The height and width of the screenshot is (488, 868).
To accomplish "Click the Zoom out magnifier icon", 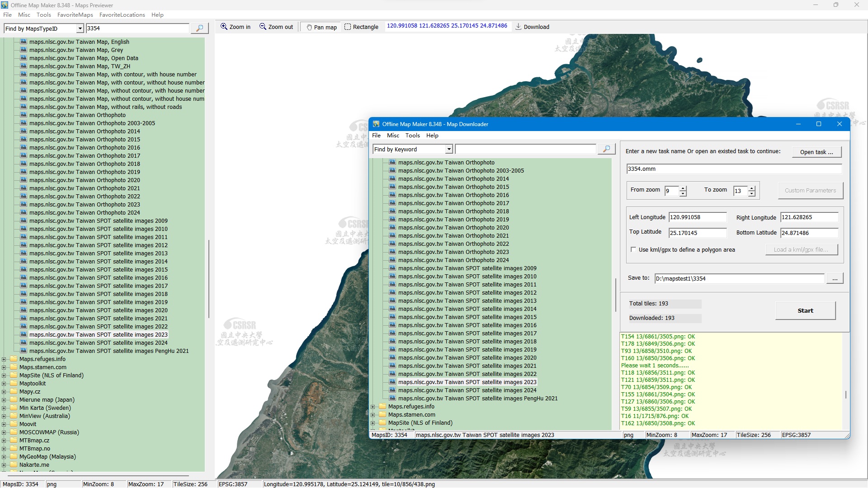I will 263,27.
